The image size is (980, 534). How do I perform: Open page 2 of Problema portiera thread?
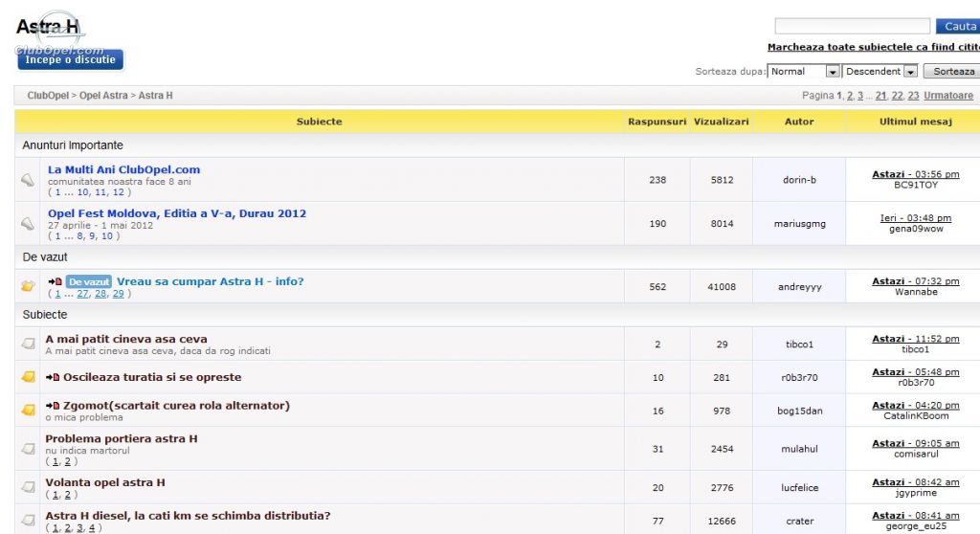(x=68, y=462)
